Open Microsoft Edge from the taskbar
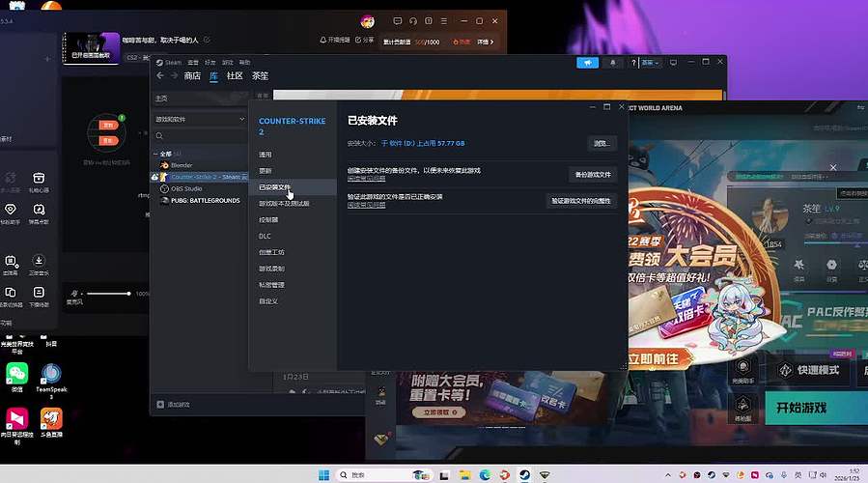The height and width of the screenshot is (483, 868). pos(485,474)
